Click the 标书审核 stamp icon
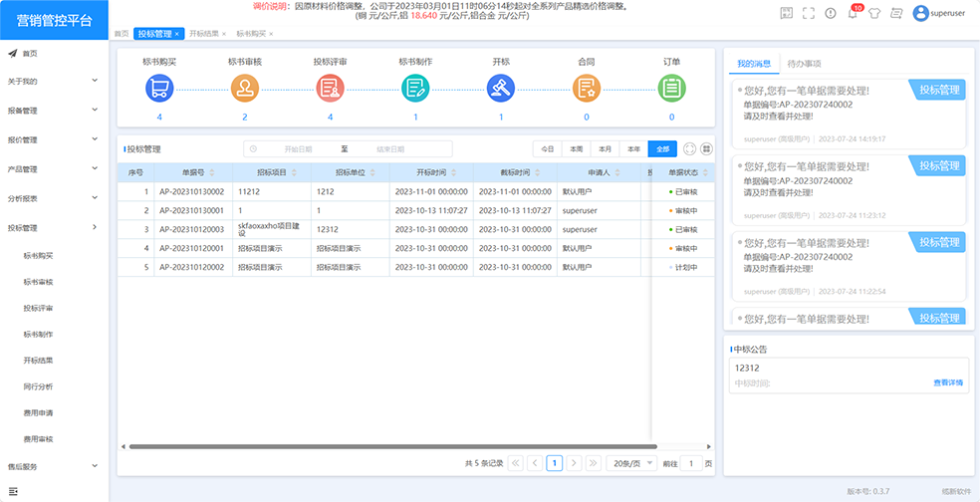Viewport: 980px width, 502px height. [245, 88]
